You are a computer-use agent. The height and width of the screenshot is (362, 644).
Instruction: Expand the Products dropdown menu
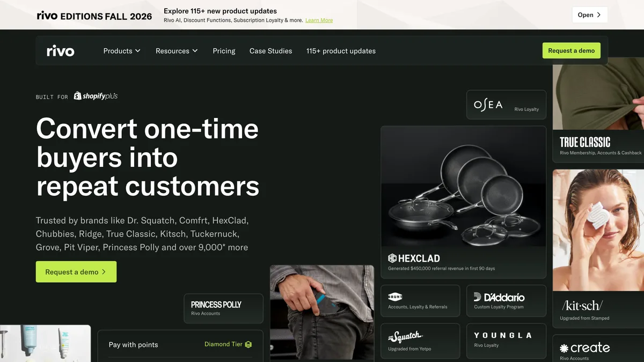122,51
